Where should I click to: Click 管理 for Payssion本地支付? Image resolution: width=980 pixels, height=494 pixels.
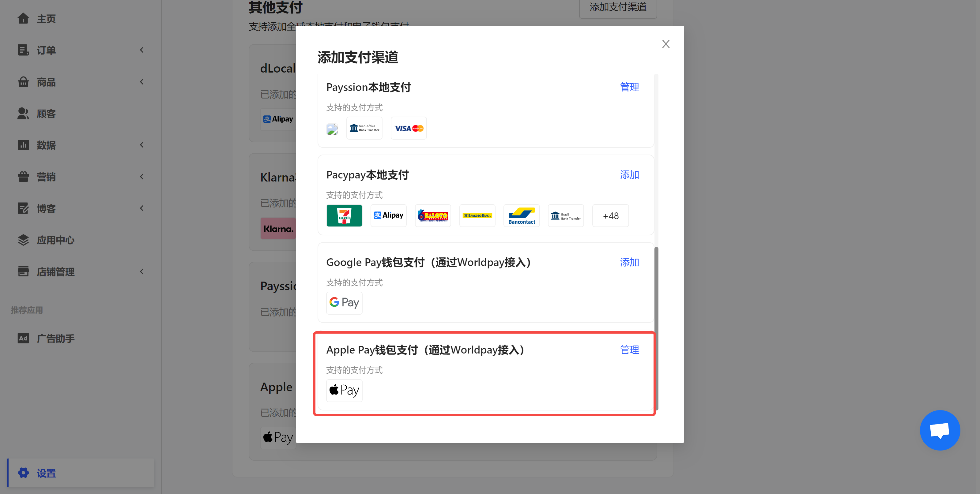point(630,87)
